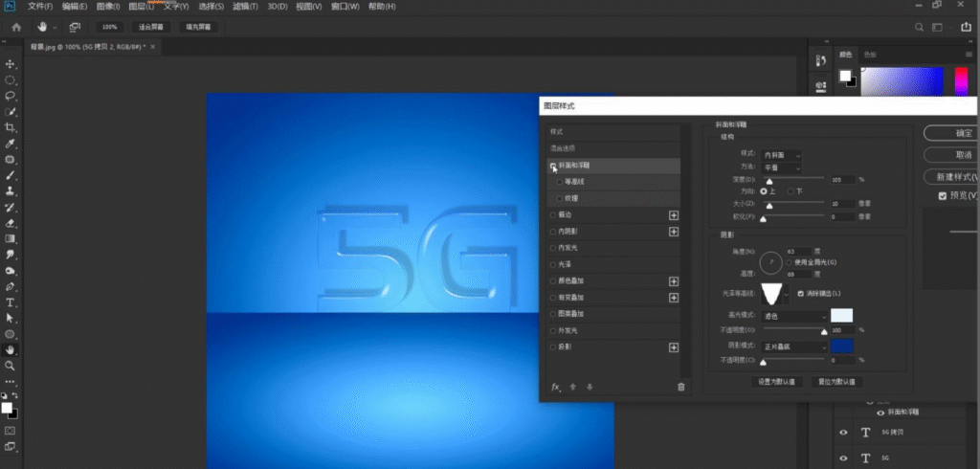
Task: Select the Crop tool
Action: pyautogui.click(x=10, y=127)
